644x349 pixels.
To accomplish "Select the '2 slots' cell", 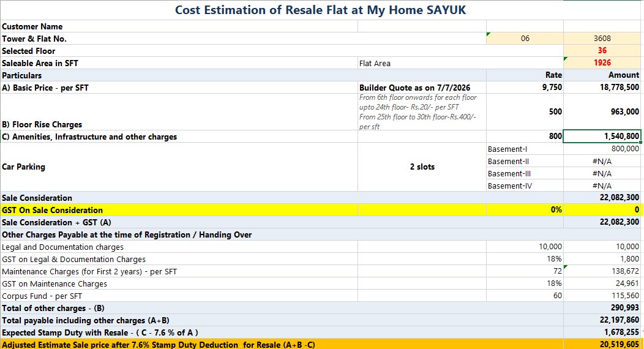I will tap(422, 167).
